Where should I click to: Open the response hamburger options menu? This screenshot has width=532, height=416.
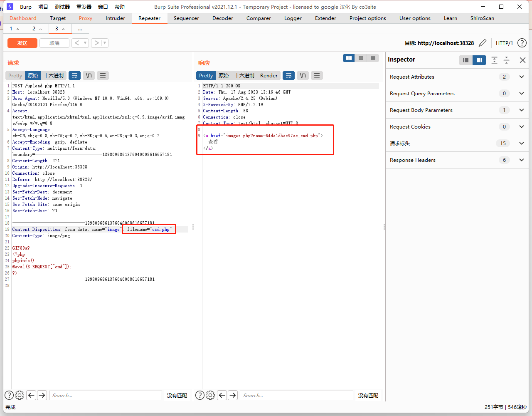click(x=317, y=75)
